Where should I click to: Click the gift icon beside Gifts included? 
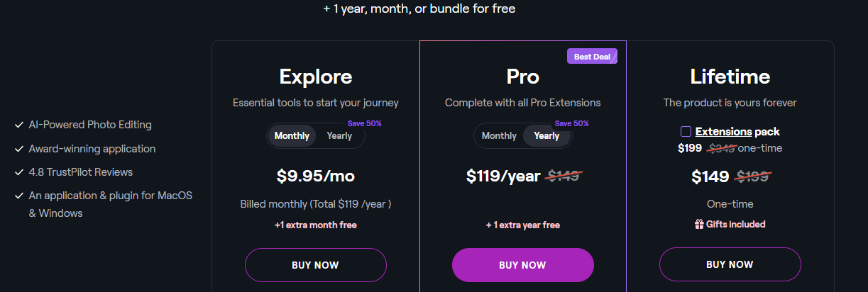tap(698, 224)
